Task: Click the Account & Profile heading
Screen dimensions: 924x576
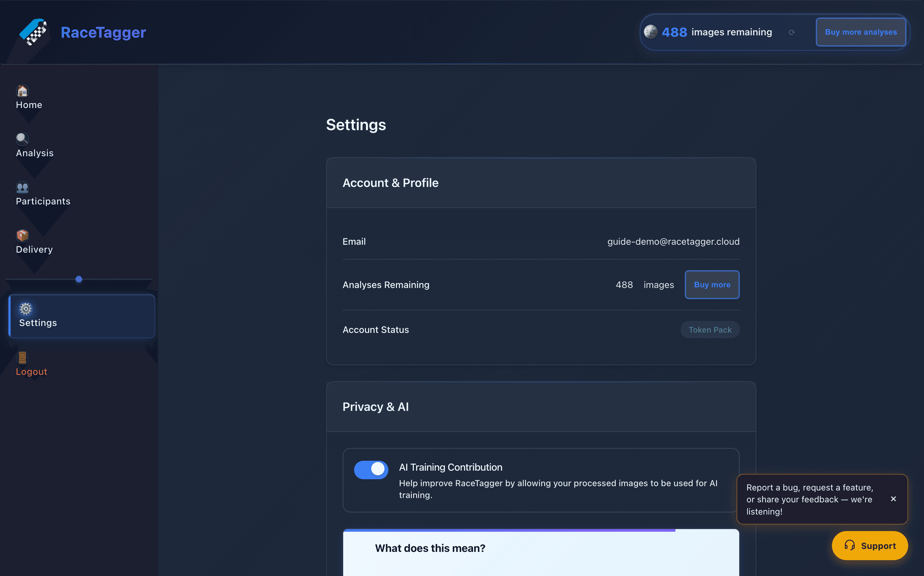Action: (390, 183)
